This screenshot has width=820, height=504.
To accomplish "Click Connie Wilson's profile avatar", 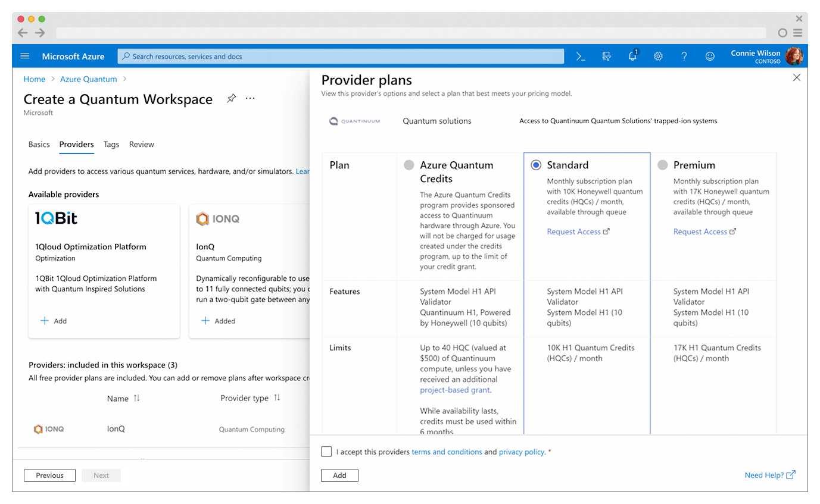I will pos(796,56).
